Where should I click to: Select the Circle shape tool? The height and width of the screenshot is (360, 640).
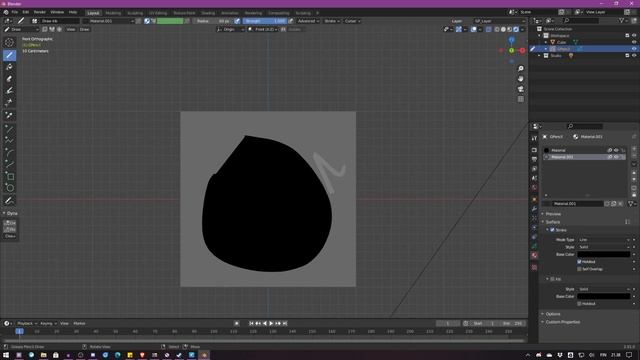(9, 188)
